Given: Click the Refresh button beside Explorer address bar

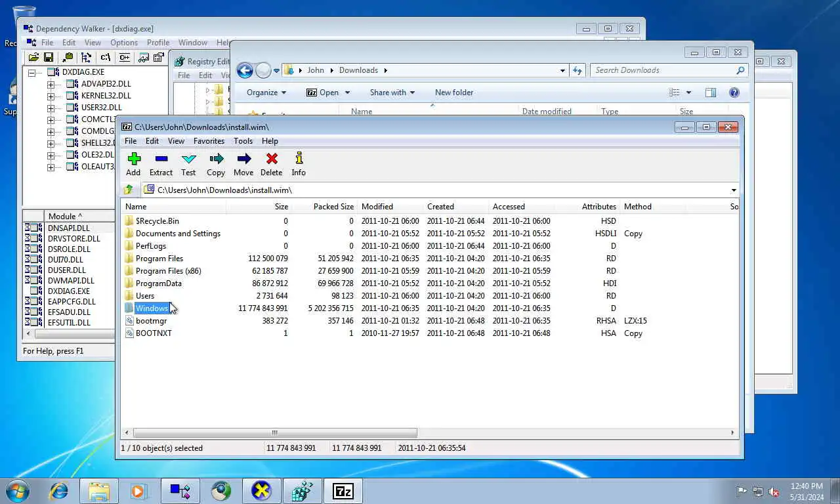Looking at the screenshot, I should point(577,70).
